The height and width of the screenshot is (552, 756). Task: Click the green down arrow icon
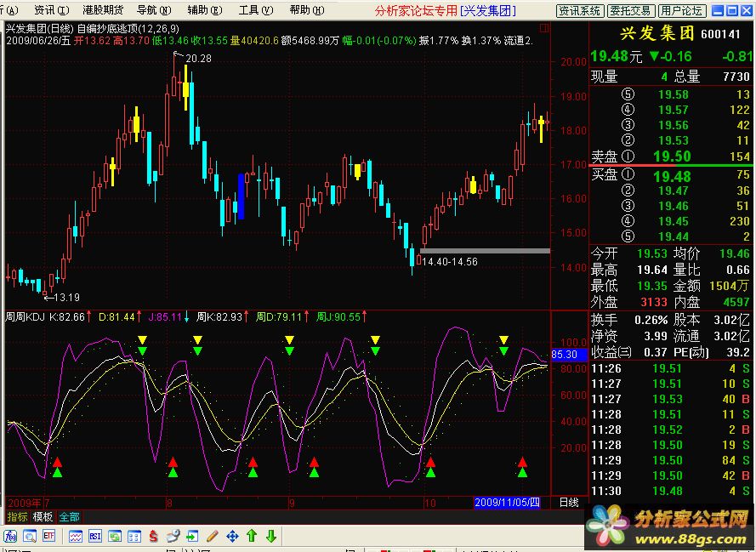(x=271, y=536)
